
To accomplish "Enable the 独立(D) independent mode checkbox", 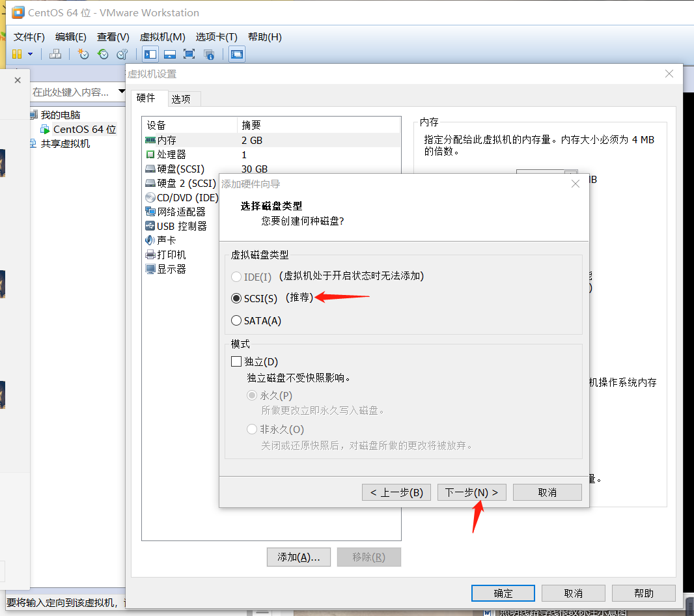I will 236,362.
